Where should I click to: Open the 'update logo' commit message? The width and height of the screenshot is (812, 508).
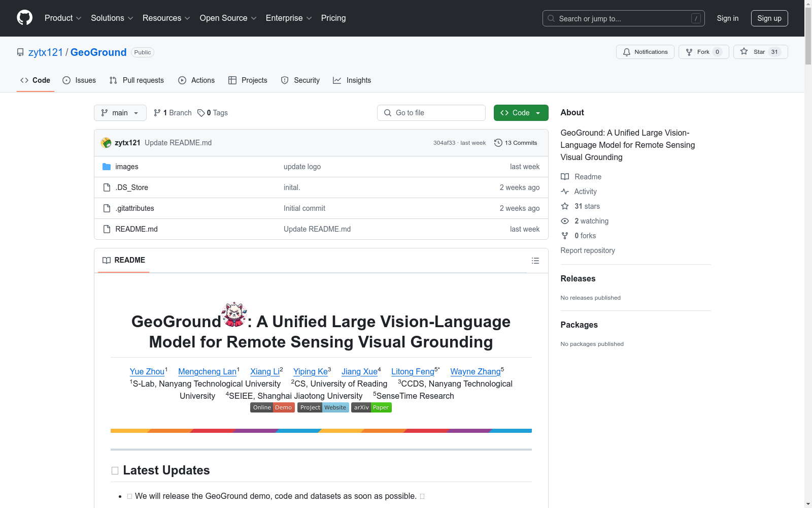[x=302, y=167]
